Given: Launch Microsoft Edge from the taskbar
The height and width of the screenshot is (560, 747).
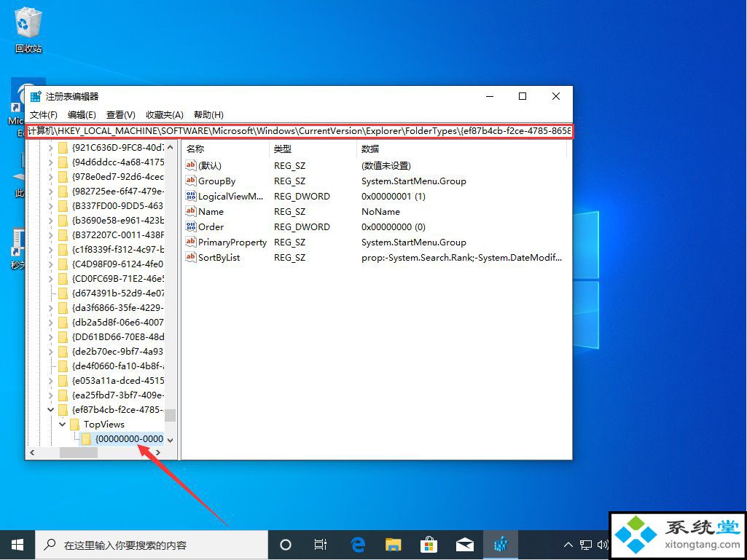Looking at the screenshot, I should (x=357, y=545).
